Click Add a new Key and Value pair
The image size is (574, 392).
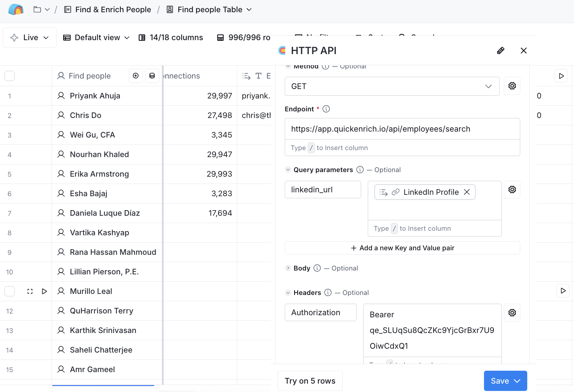coord(402,248)
